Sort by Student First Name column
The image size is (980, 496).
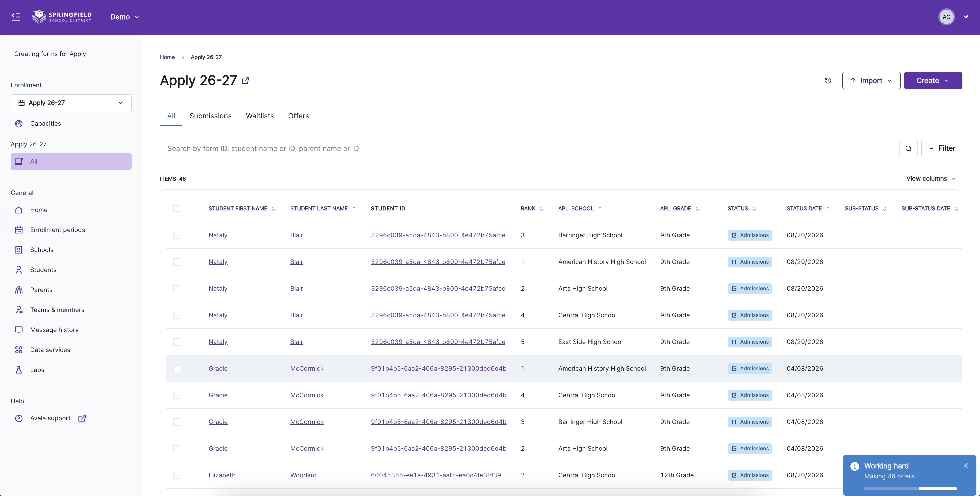[242, 208]
